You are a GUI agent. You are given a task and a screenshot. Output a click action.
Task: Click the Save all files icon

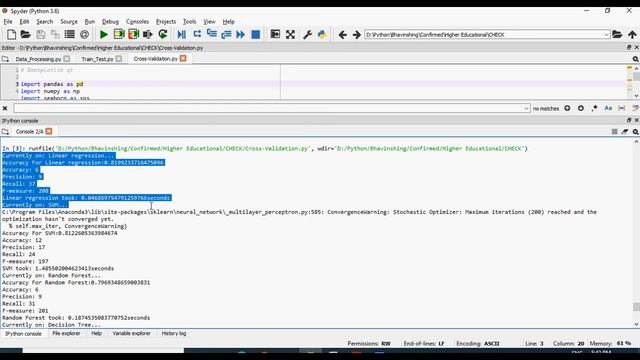pos(55,35)
